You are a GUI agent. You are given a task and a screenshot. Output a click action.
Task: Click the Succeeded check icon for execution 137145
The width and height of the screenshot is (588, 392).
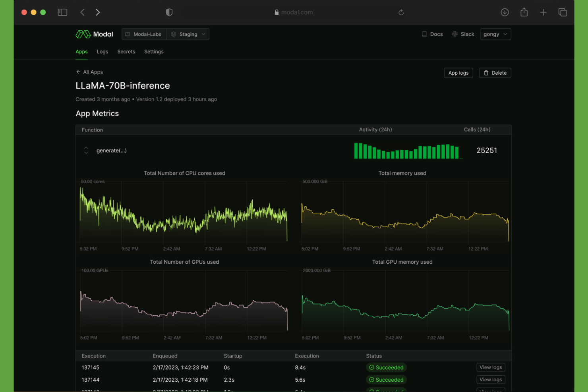click(372, 367)
